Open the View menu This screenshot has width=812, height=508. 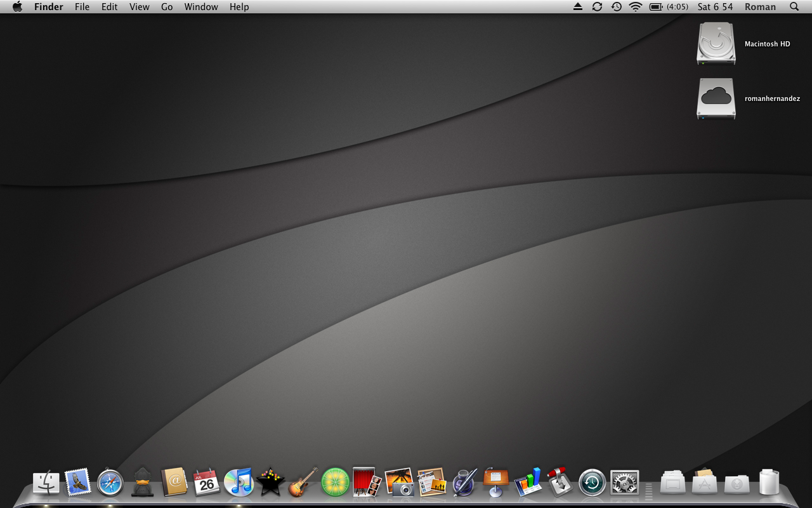point(140,7)
